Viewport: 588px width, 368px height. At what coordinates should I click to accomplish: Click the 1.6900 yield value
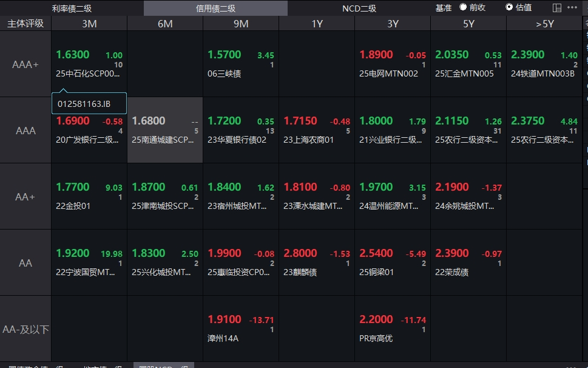(73, 121)
